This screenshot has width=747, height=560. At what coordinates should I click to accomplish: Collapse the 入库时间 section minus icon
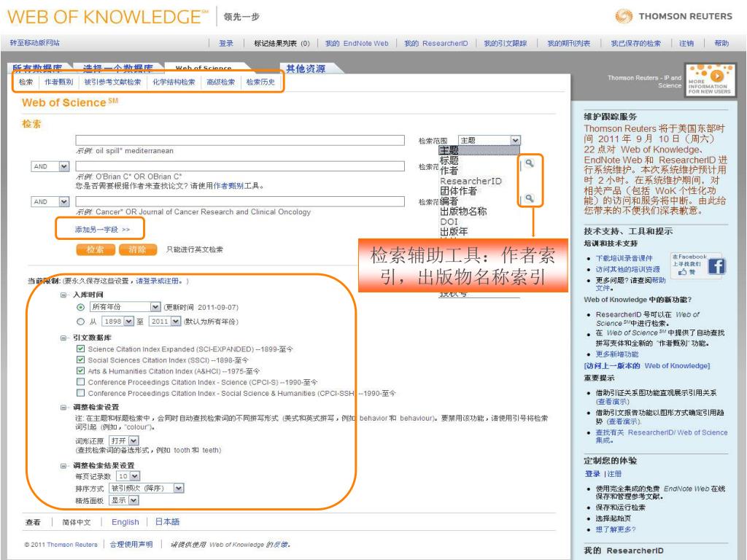(x=63, y=295)
